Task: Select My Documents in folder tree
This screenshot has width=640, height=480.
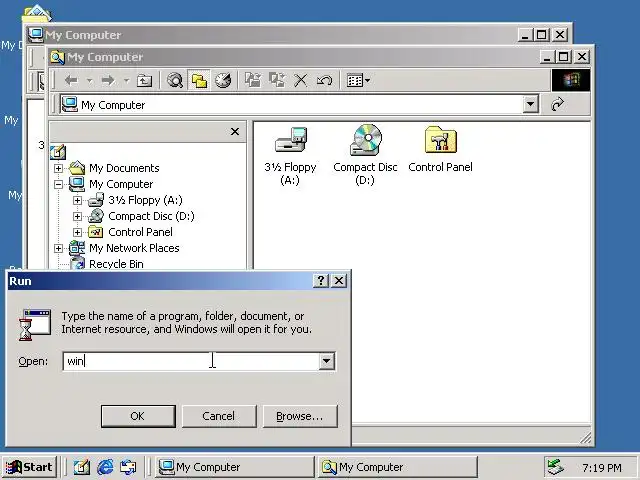Action: pyautogui.click(x=124, y=168)
